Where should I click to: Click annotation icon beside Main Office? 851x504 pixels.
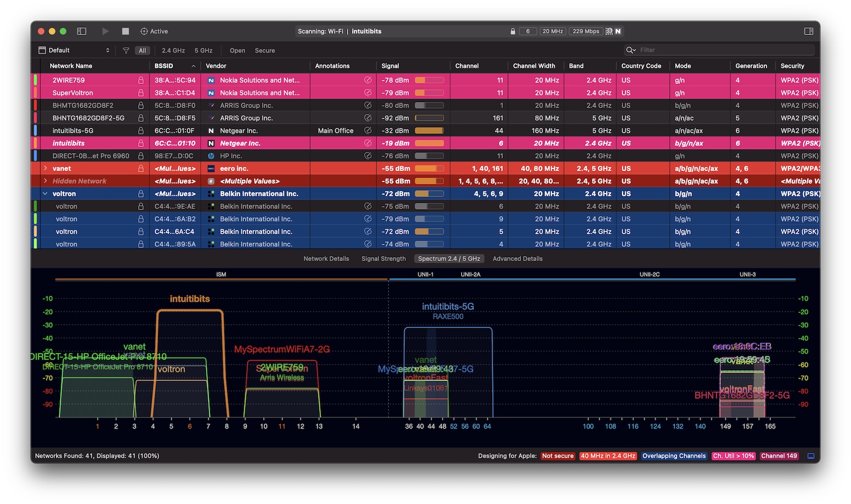(368, 131)
